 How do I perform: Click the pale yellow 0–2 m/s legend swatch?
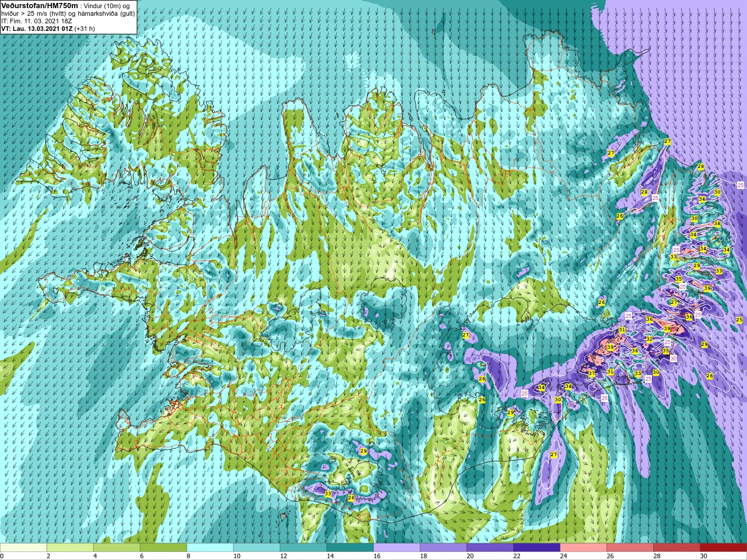[x=23, y=548]
